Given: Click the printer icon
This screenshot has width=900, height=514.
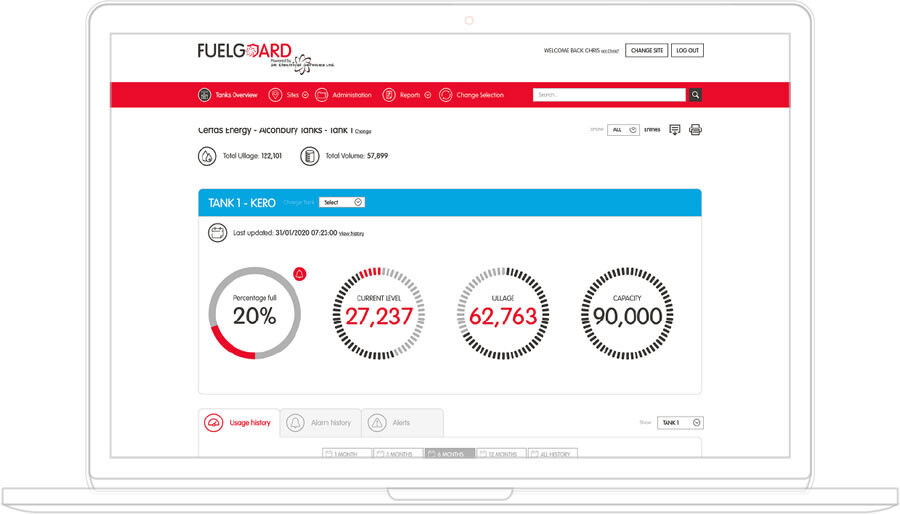Looking at the screenshot, I should pos(695,130).
